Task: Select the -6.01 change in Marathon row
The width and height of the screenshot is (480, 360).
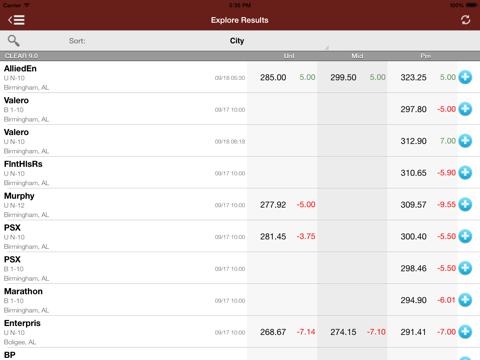Action: click(x=446, y=300)
